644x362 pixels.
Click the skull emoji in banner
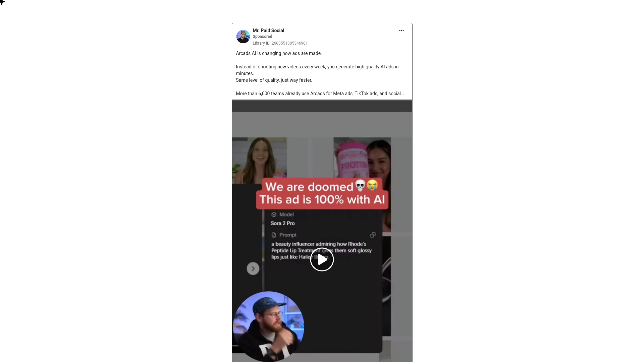click(360, 185)
